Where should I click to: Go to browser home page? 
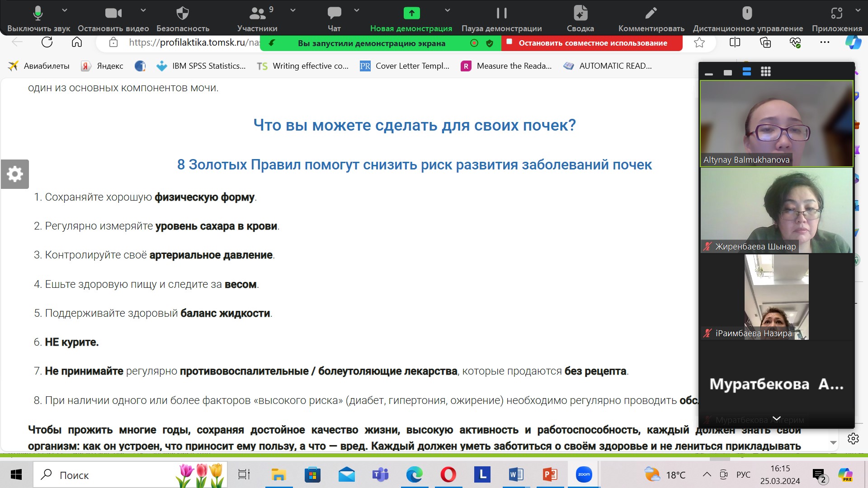click(77, 42)
